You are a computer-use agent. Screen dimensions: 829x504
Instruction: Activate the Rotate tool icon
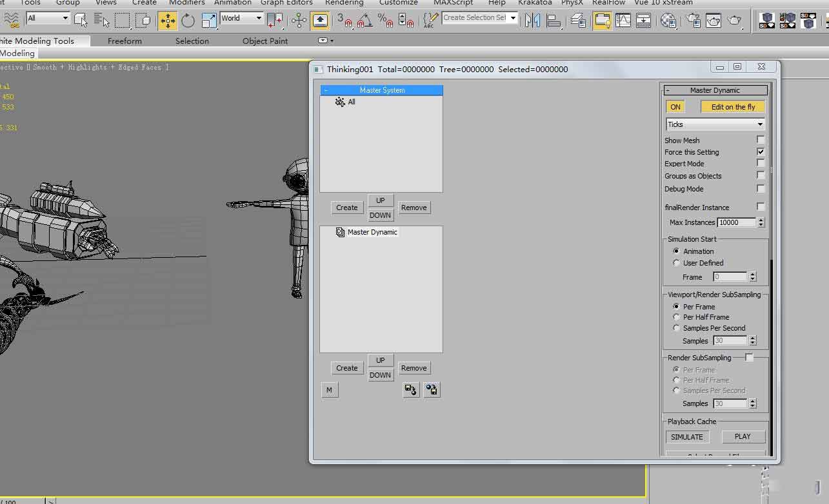188,21
